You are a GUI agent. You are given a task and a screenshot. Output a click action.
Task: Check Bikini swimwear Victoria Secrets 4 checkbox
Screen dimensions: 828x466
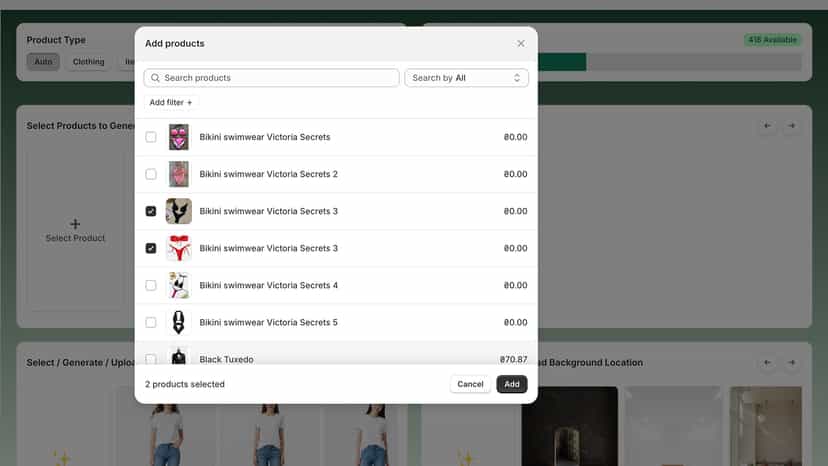click(151, 285)
